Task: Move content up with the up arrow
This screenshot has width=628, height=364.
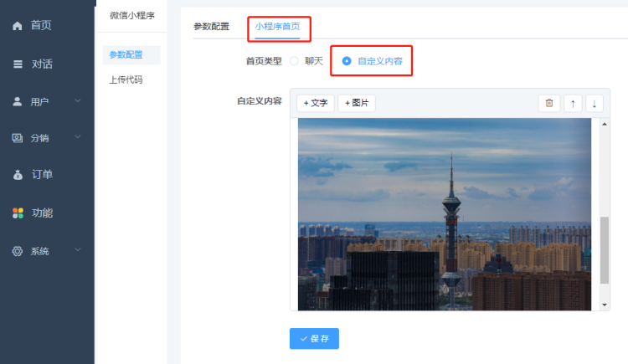Action: (573, 104)
